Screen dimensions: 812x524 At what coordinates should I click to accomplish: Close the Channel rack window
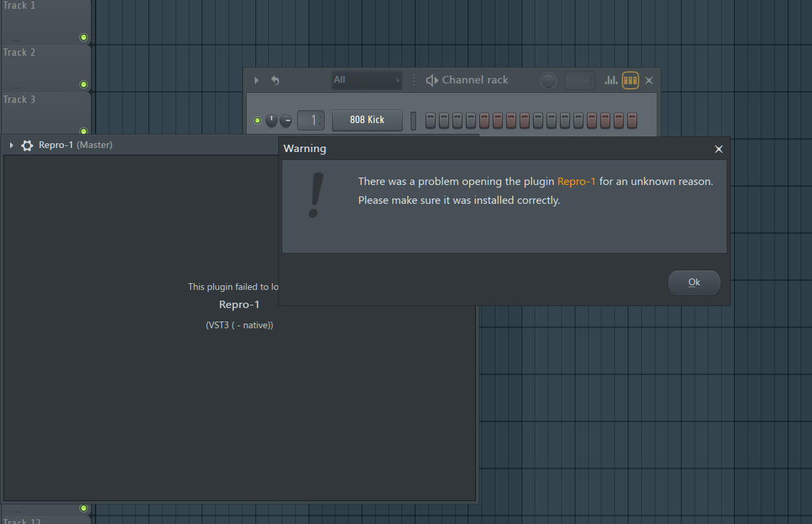649,81
